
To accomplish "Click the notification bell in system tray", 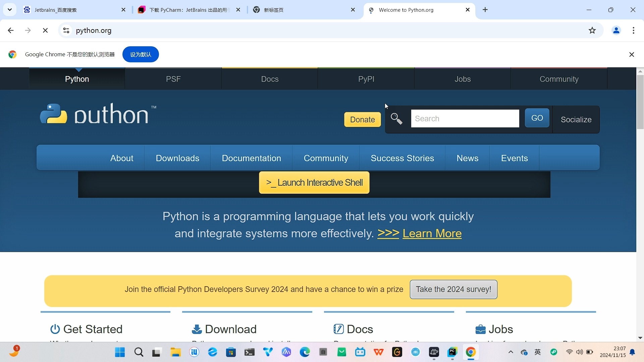I will (x=633, y=352).
